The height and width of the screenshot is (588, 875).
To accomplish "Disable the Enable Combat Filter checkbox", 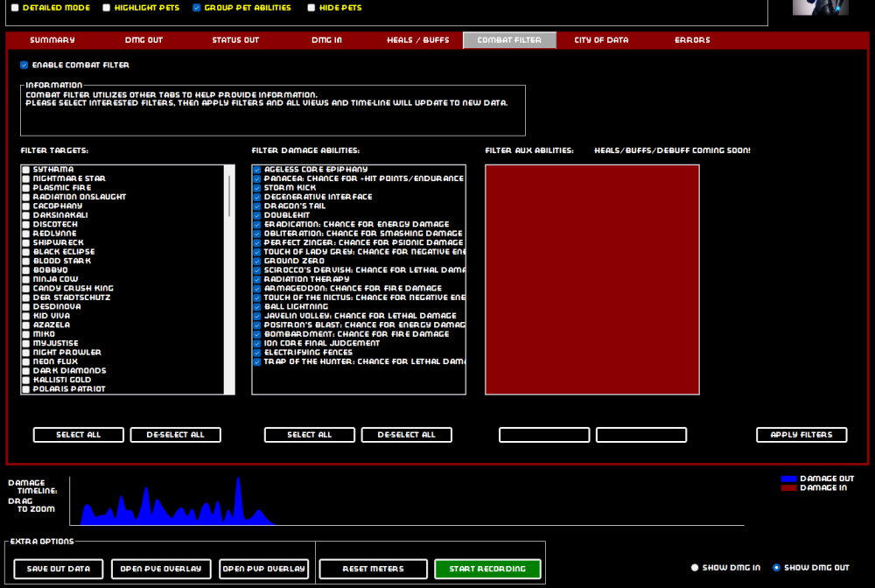I will [24, 65].
